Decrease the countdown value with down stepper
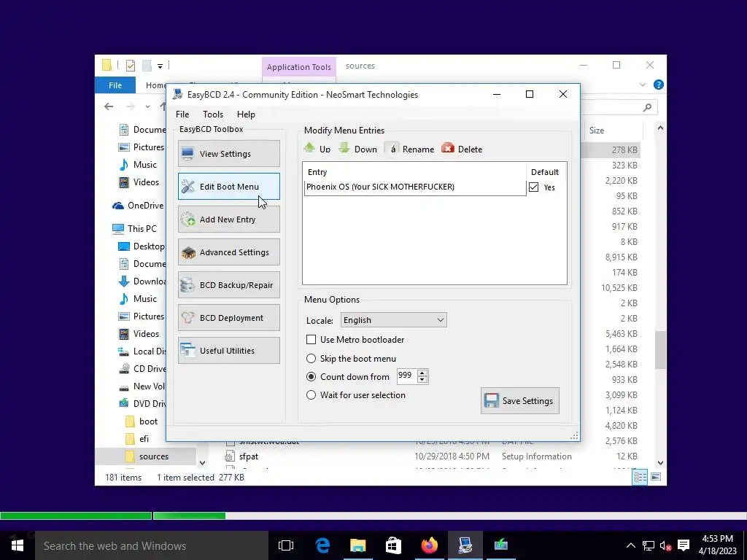The image size is (747, 560). [x=422, y=379]
